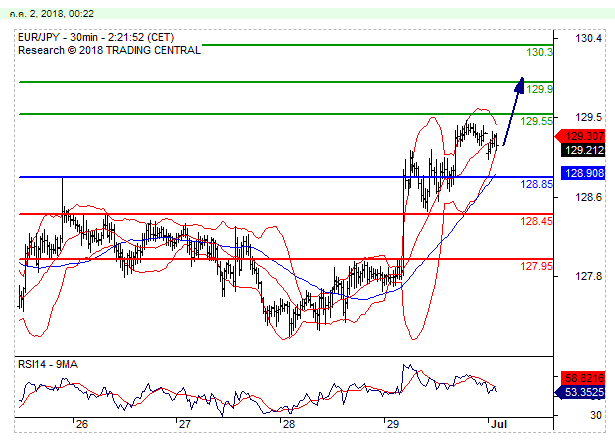
Task: Click the dark blue 53.3525 RSI value tag
Action: click(581, 392)
